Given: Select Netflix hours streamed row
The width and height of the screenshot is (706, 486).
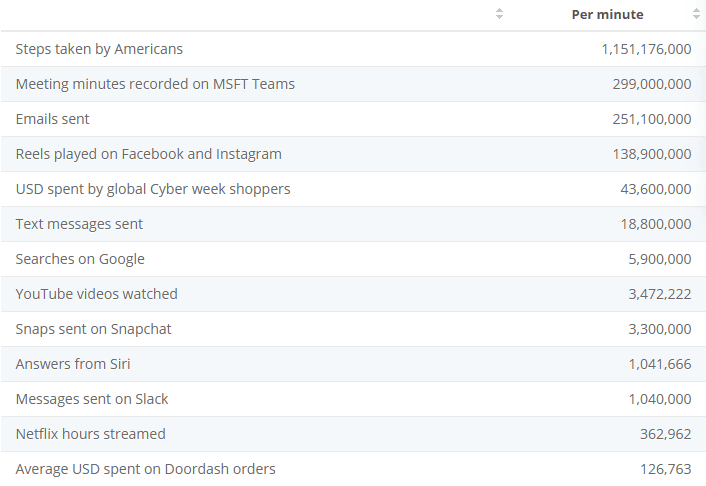Looking at the screenshot, I should [353, 434].
